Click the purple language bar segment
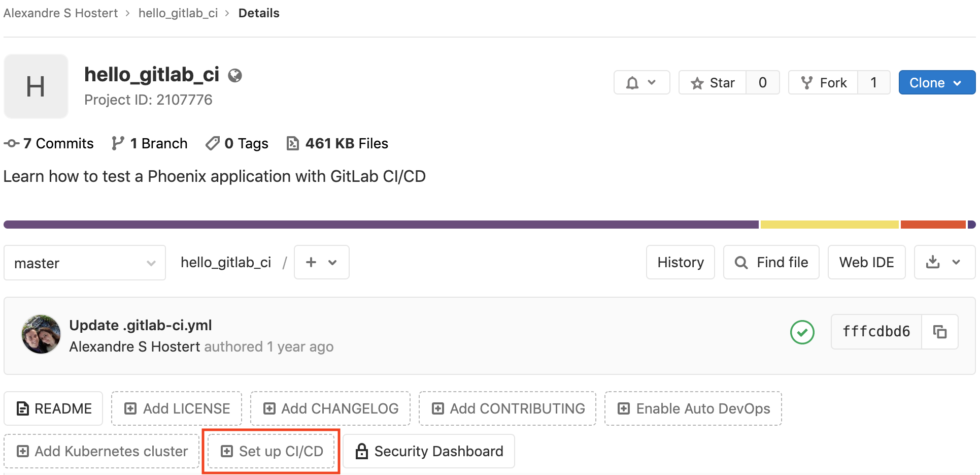 (x=381, y=225)
